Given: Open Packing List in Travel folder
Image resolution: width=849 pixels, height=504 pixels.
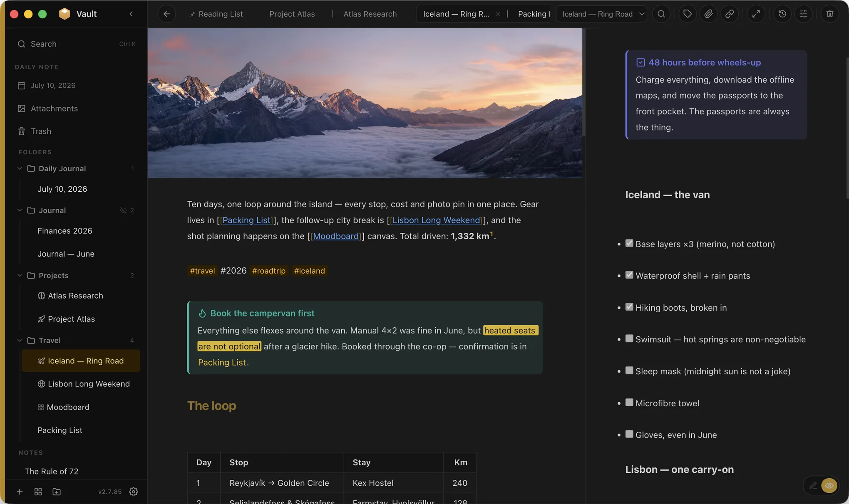Looking at the screenshot, I should click(x=60, y=430).
